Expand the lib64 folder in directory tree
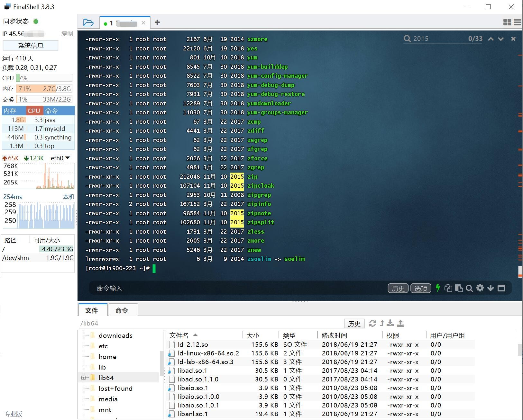523x420 pixels. point(84,378)
